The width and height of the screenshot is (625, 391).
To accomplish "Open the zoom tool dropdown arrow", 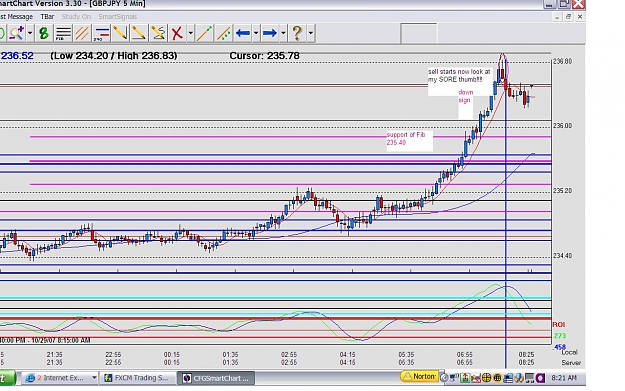I will pyautogui.click(x=30, y=33).
